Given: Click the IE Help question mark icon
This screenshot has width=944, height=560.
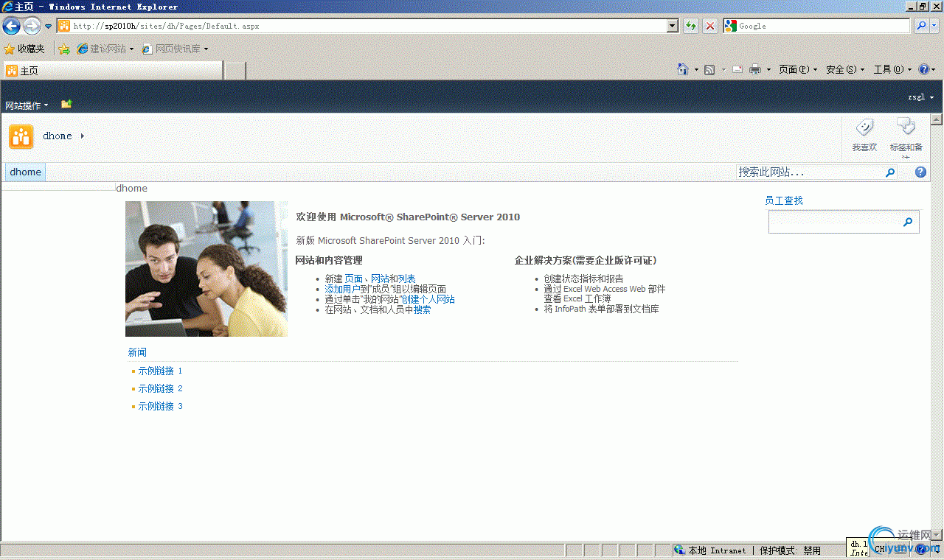Looking at the screenshot, I should click(x=923, y=69).
